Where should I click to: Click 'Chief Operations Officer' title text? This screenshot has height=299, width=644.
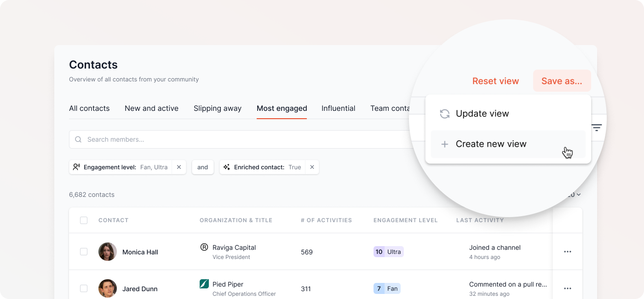pos(244,294)
